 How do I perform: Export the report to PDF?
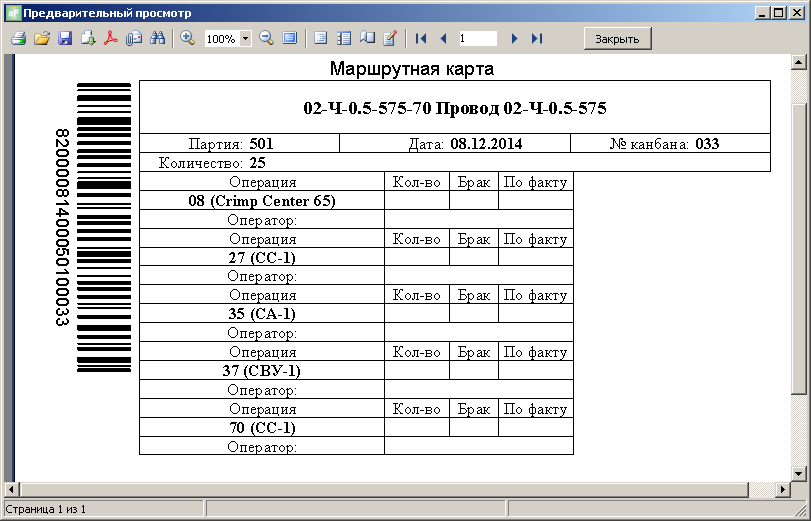pyautogui.click(x=111, y=38)
